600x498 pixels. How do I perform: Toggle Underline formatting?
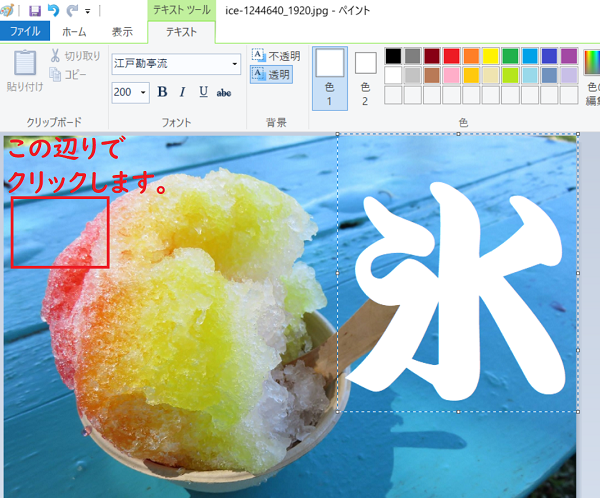point(203,92)
